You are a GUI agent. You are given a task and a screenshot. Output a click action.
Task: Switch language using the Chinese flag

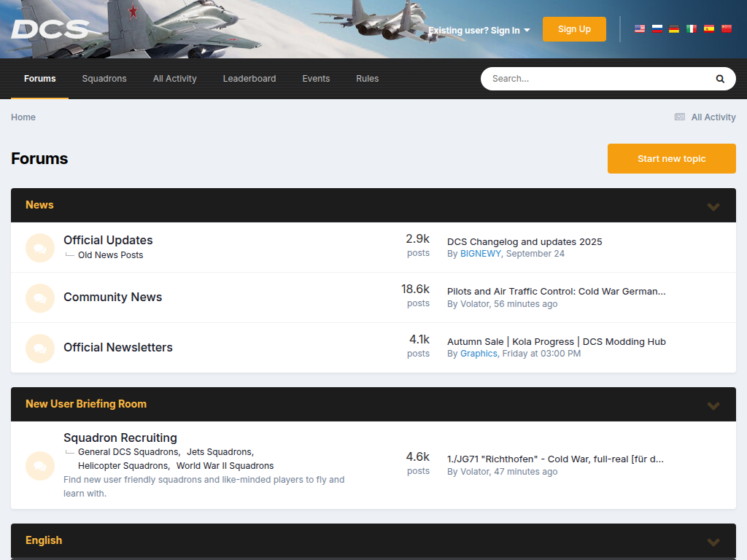point(727,29)
